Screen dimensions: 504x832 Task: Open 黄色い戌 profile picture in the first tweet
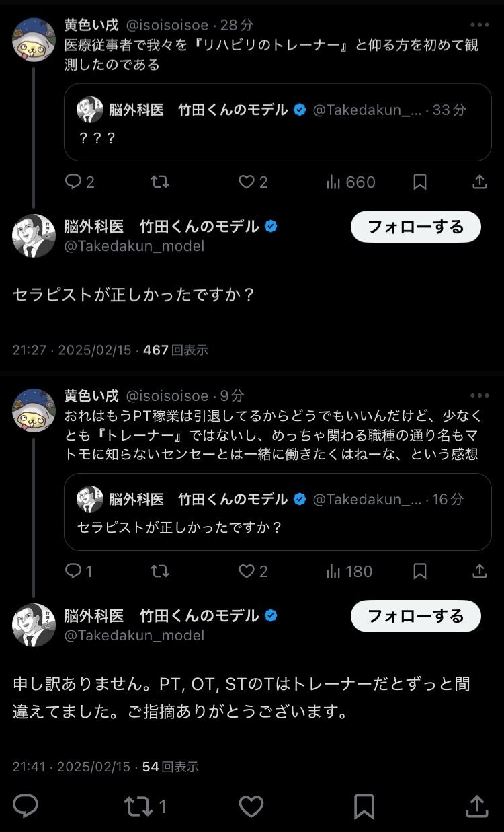pyautogui.click(x=34, y=39)
